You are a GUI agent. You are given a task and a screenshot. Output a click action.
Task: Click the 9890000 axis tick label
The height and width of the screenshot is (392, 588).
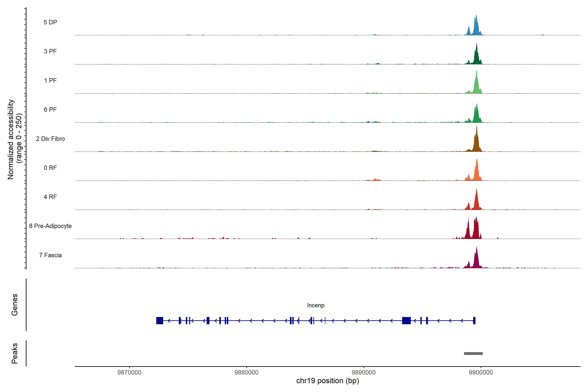pos(364,372)
